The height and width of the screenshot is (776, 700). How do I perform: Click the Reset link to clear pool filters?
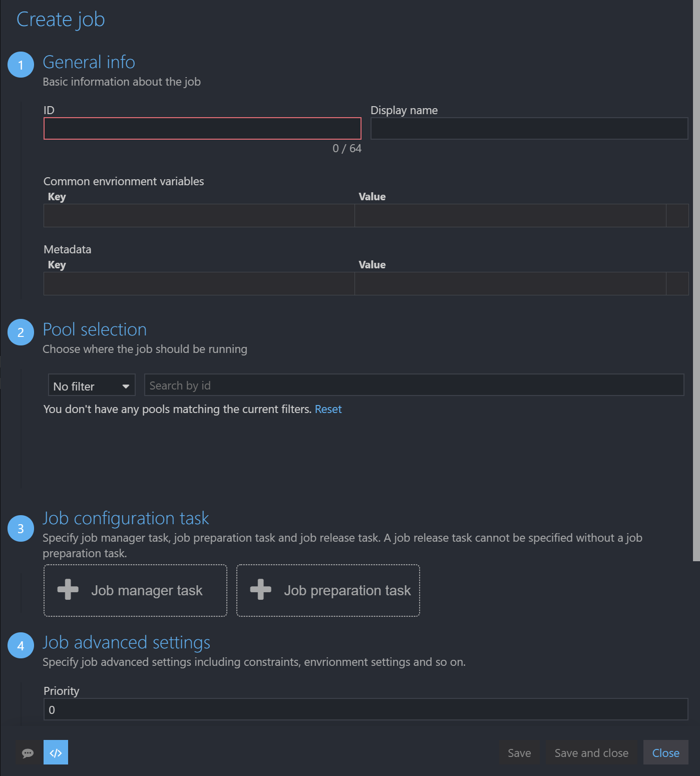328,409
